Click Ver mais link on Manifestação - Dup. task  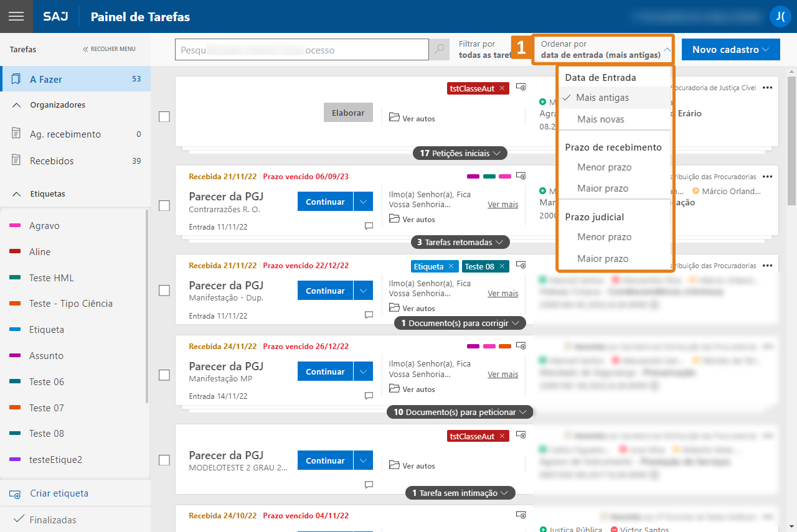click(502, 294)
